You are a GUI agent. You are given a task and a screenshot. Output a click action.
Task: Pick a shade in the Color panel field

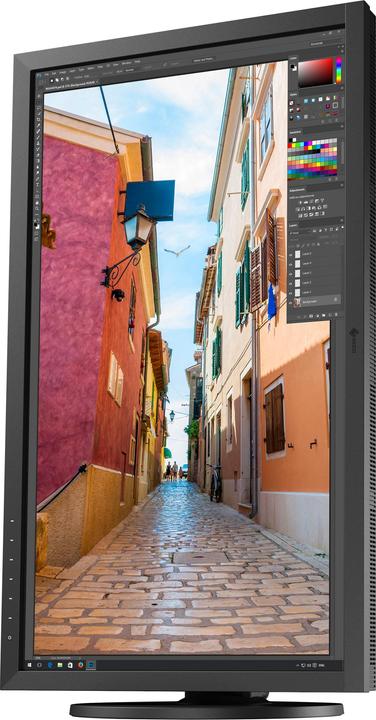(x=315, y=72)
